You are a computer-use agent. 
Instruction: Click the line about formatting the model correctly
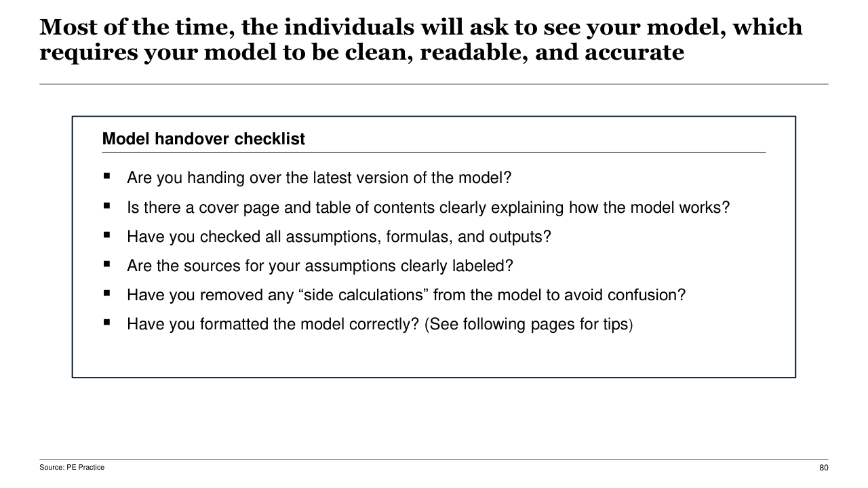tap(273, 325)
